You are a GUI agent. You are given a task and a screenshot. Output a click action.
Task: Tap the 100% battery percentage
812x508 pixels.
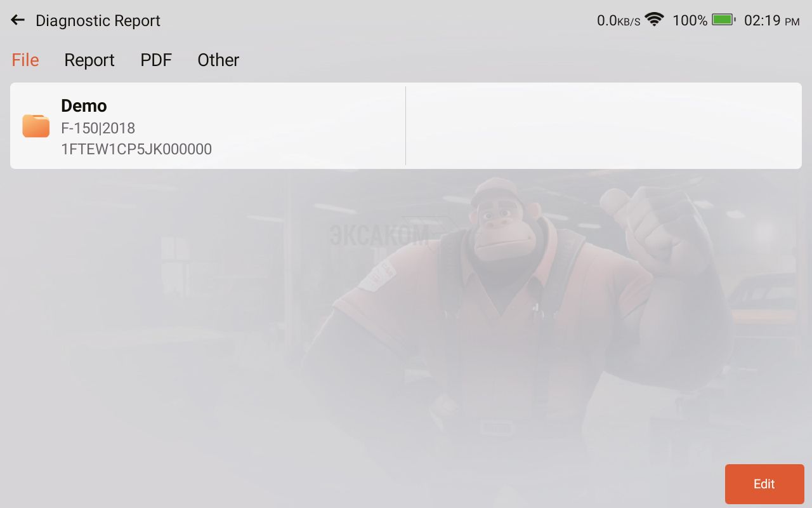point(690,20)
